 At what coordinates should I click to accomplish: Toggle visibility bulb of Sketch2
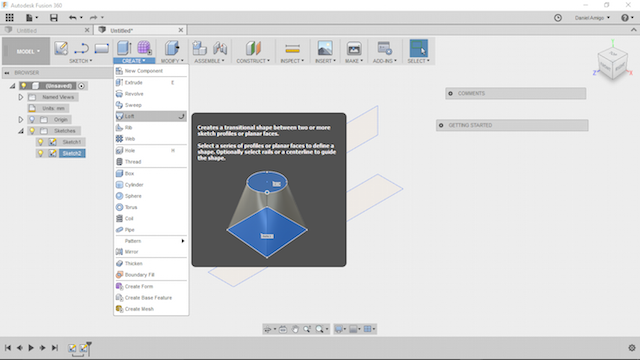point(40,153)
